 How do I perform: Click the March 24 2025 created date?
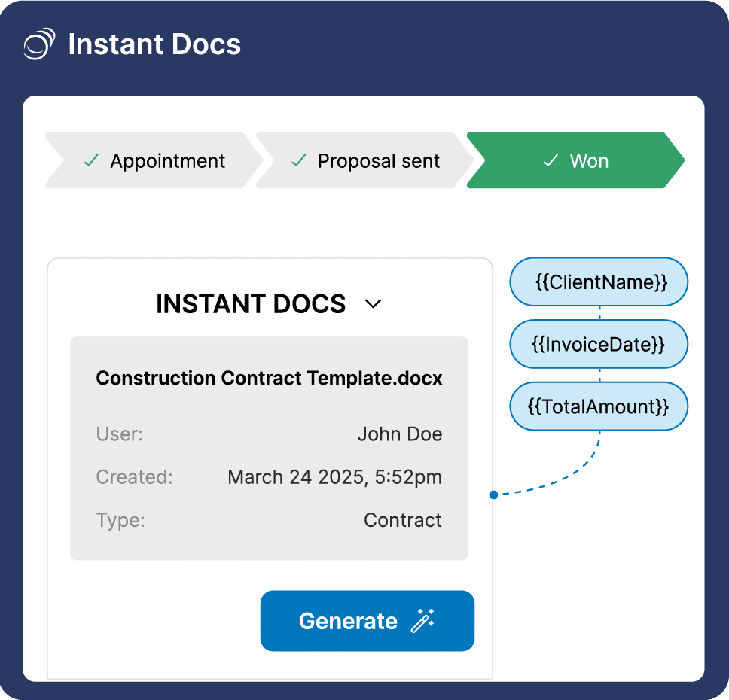[x=334, y=477]
